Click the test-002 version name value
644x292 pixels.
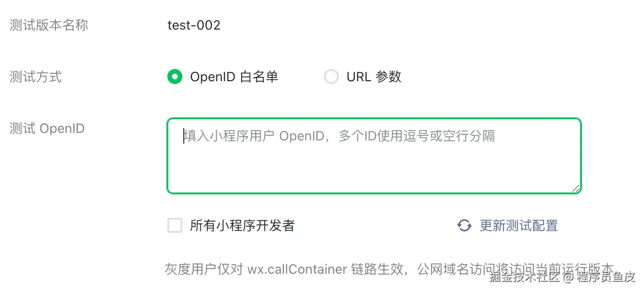194,25
